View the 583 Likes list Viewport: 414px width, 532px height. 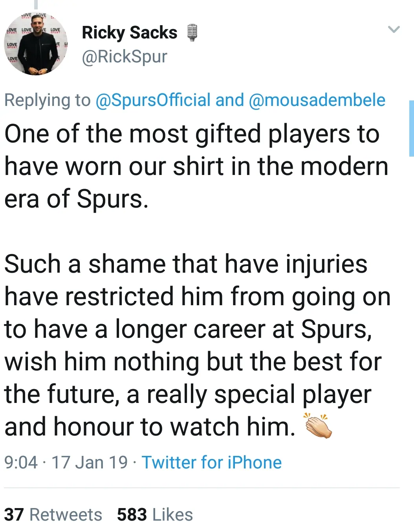[155, 514]
